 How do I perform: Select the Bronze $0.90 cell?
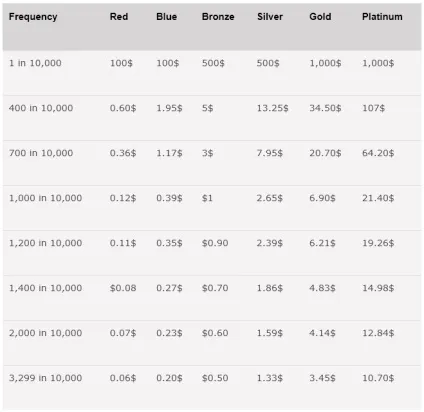(215, 243)
